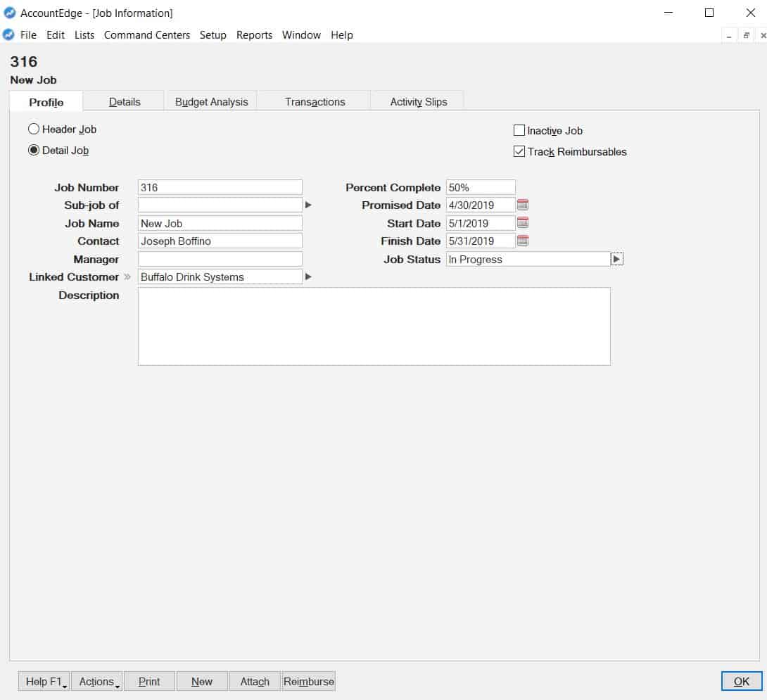
Task: Minimize the inner Job Information window
Action: pos(729,36)
